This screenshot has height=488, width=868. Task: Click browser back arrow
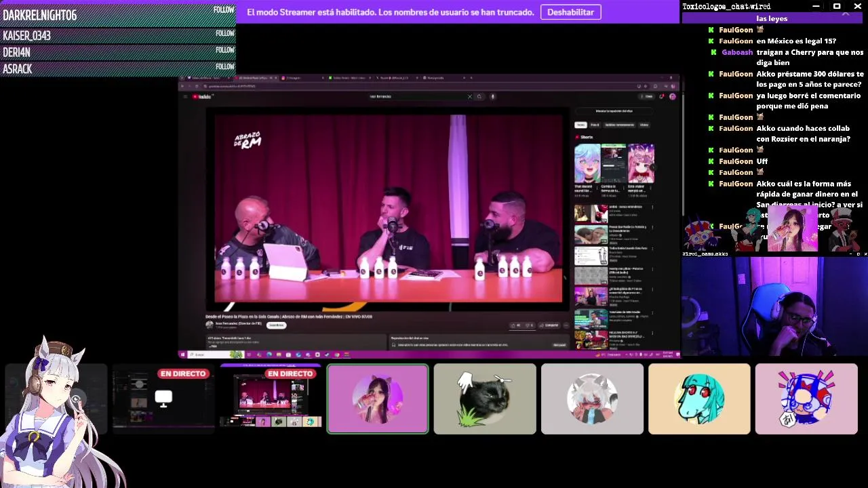point(184,86)
